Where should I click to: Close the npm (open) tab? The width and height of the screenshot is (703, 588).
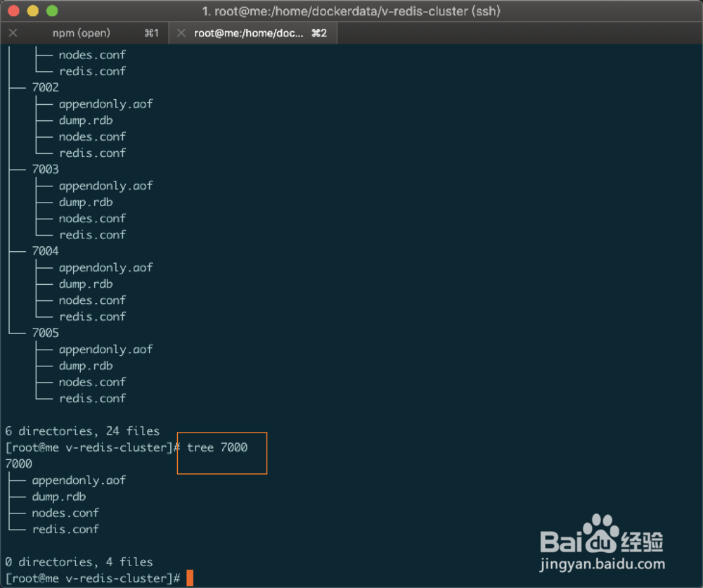(13, 33)
